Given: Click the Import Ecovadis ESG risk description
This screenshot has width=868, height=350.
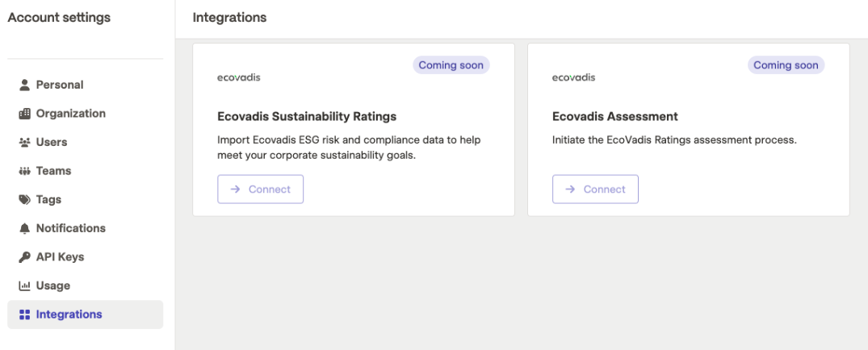Looking at the screenshot, I should tap(350, 148).
